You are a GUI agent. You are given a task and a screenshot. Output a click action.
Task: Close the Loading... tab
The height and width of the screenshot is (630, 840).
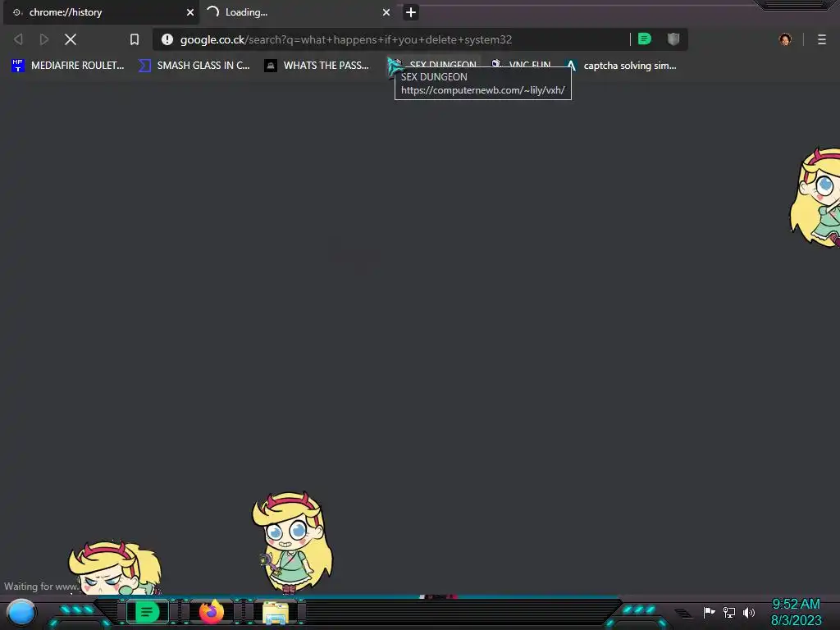click(x=386, y=12)
